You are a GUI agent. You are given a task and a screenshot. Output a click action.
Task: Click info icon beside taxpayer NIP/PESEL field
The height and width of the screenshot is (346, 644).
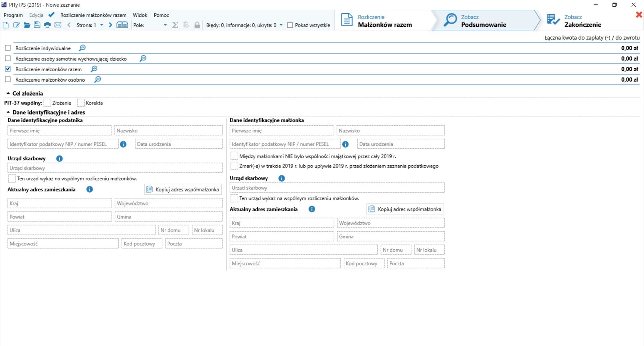[x=123, y=144]
